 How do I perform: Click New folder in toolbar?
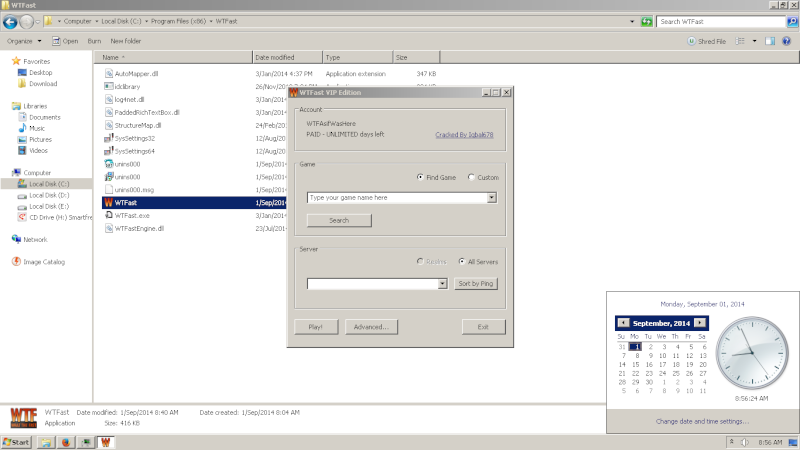click(x=126, y=41)
